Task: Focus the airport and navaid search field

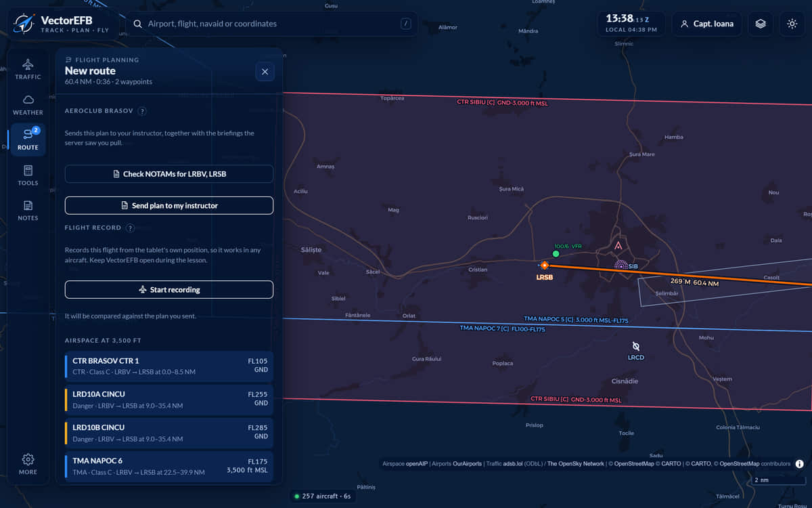Action: 271,24
